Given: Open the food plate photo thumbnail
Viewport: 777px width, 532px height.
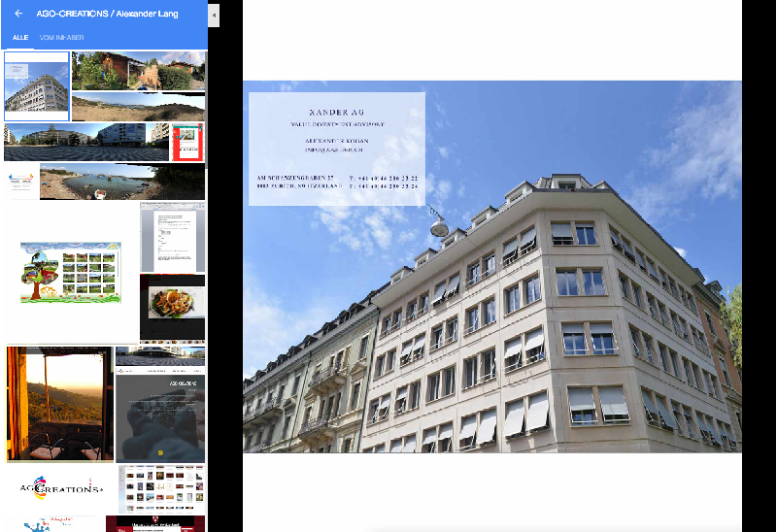Looking at the screenshot, I should 173,308.
